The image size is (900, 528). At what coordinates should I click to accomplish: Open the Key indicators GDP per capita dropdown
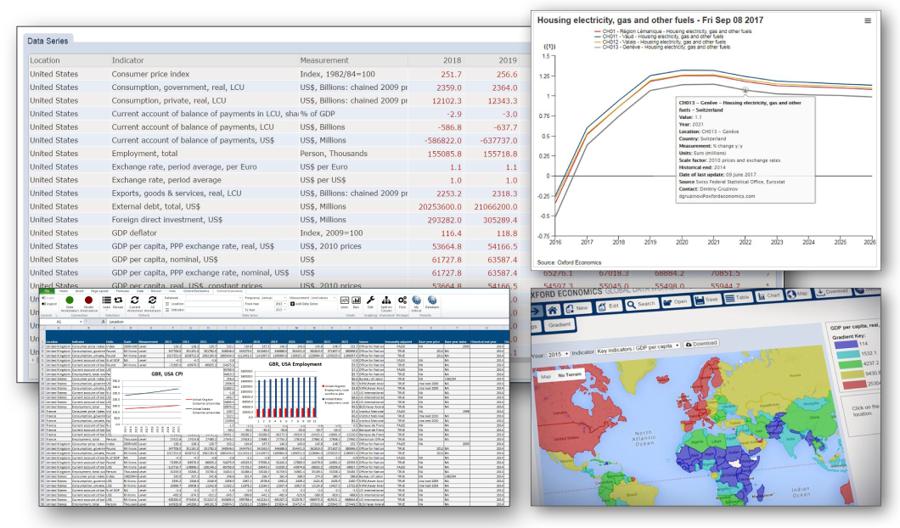(x=638, y=347)
